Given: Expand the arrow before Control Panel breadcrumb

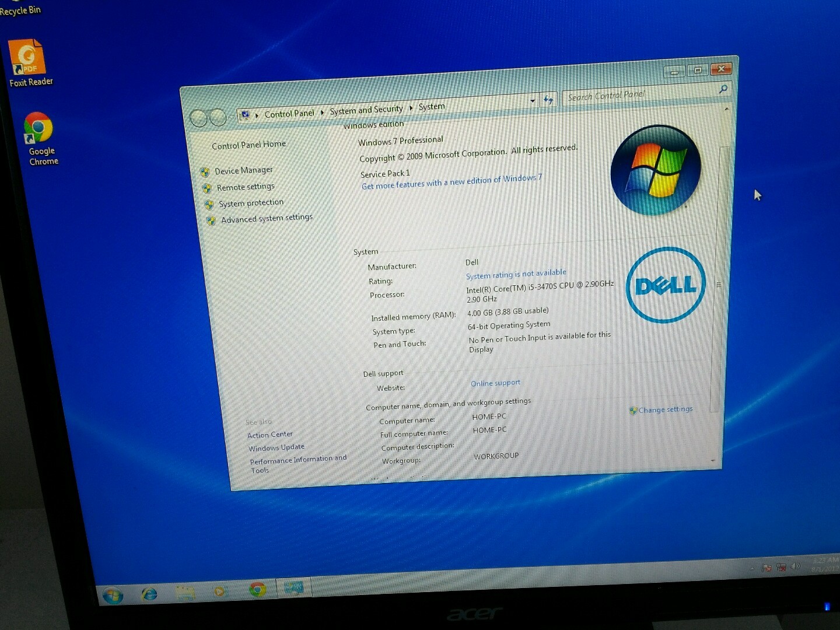Looking at the screenshot, I should (x=257, y=115).
